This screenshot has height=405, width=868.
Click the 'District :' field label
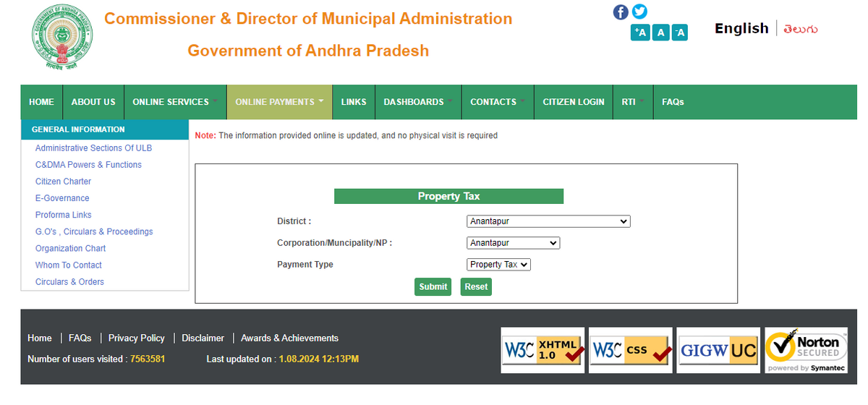pos(294,221)
